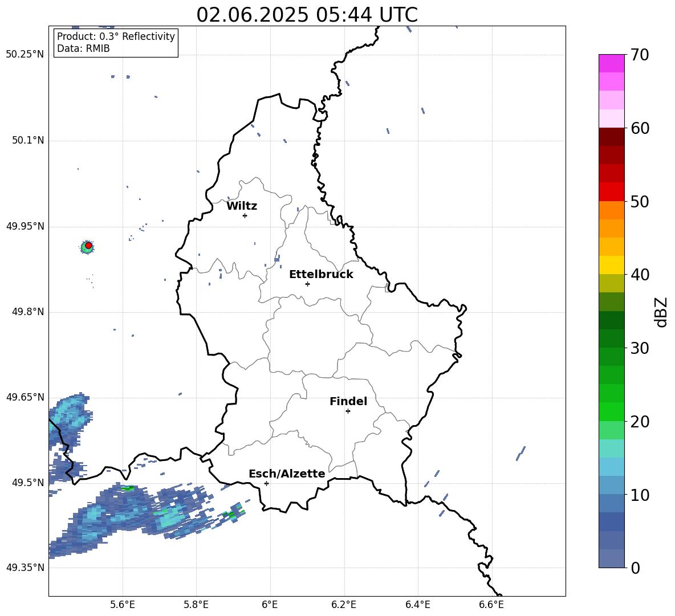
Task: Click the 'Data: RMIB' label
Action: click(x=83, y=48)
